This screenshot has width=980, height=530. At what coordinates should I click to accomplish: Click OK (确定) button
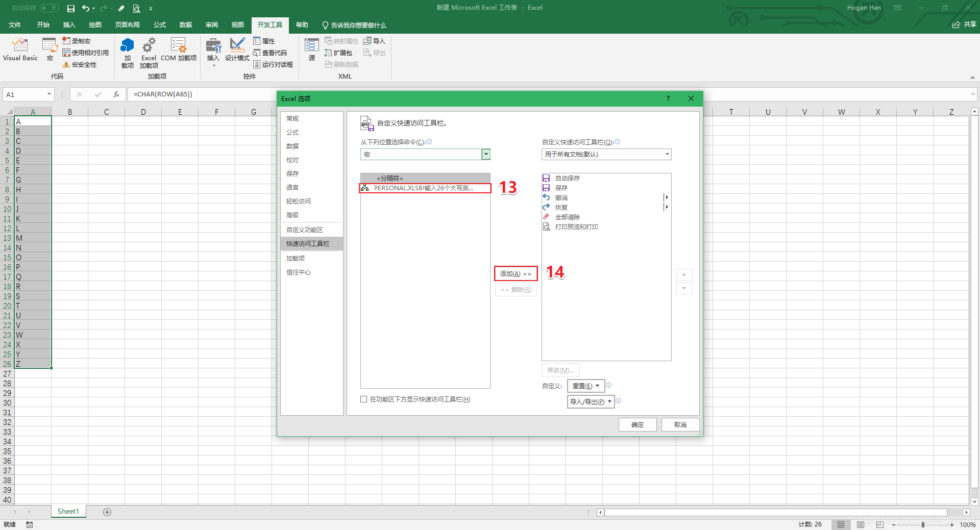click(638, 424)
